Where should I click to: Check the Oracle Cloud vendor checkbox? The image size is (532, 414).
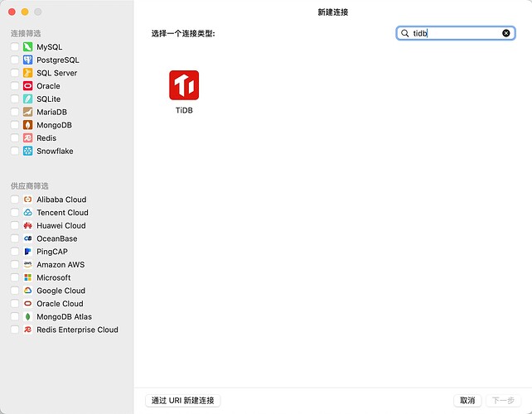(x=15, y=304)
